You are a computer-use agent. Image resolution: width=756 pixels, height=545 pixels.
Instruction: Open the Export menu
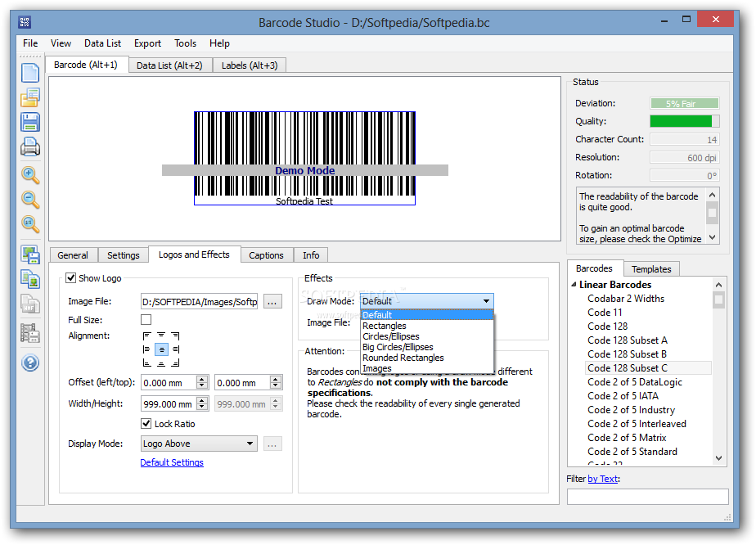147,43
